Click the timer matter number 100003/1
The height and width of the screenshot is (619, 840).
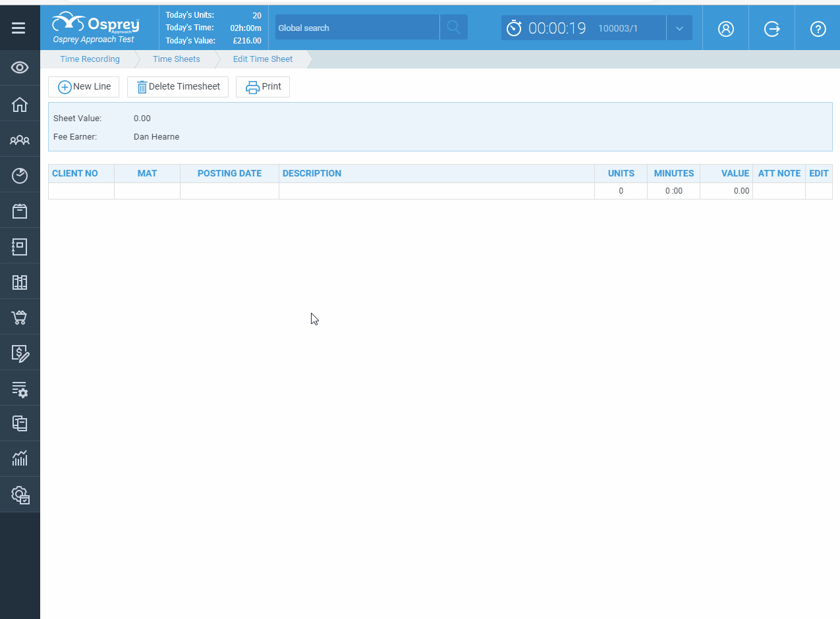(618, 28)
